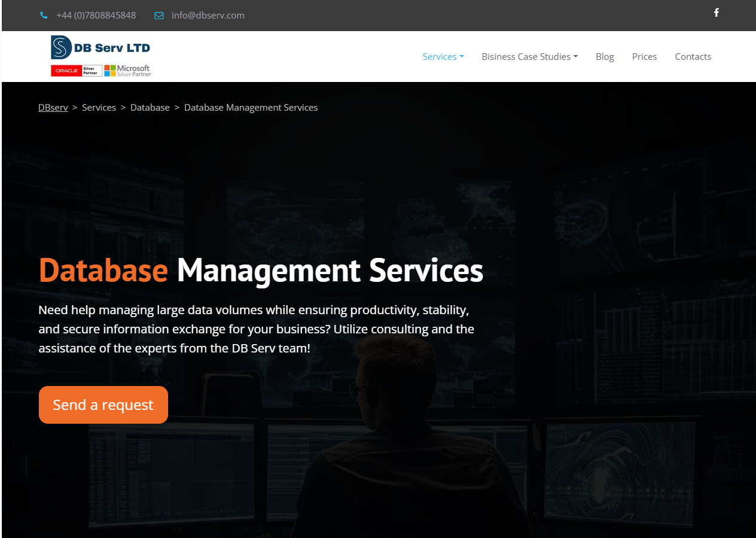This screenshot has width=756, height=538.
Task: Select Services in the breadcrumb trail
Action: pyautogui.click(x=99, y=108)
